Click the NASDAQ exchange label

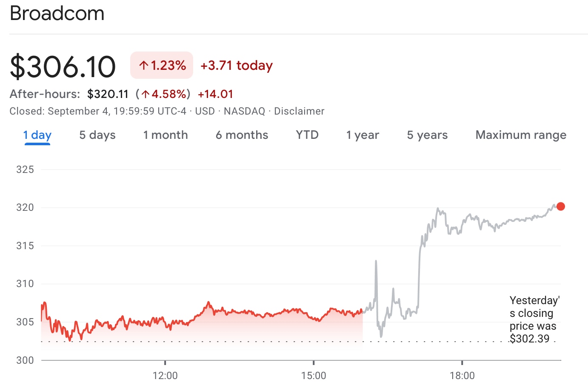coord(245,111)
